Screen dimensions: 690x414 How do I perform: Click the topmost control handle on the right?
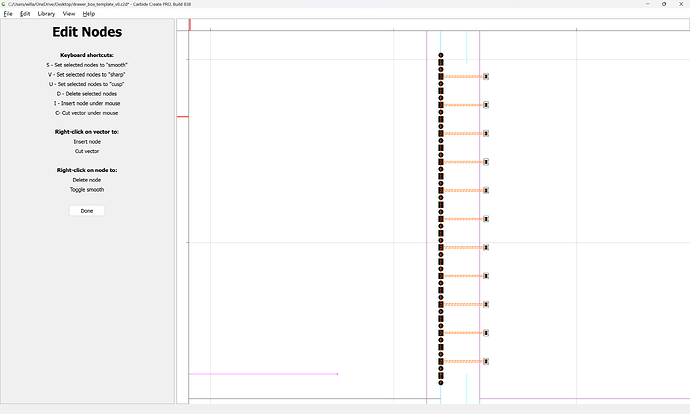click(x=486, y=76)
